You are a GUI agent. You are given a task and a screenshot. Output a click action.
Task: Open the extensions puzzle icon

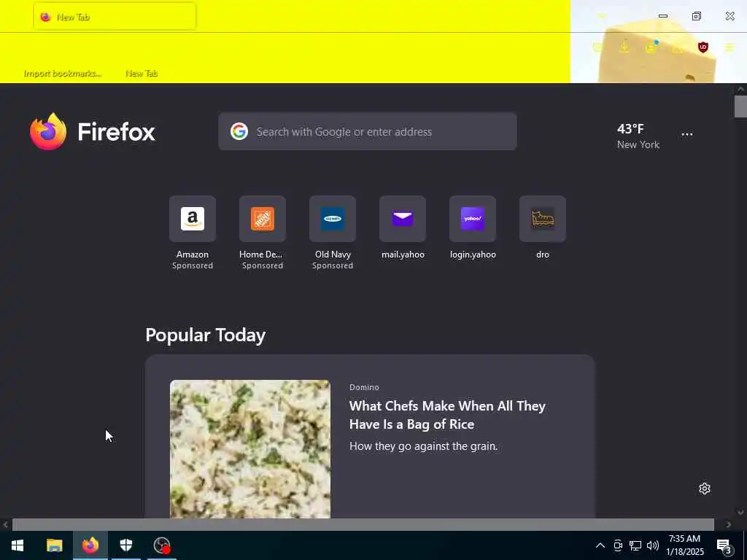(x=677, y=47)
